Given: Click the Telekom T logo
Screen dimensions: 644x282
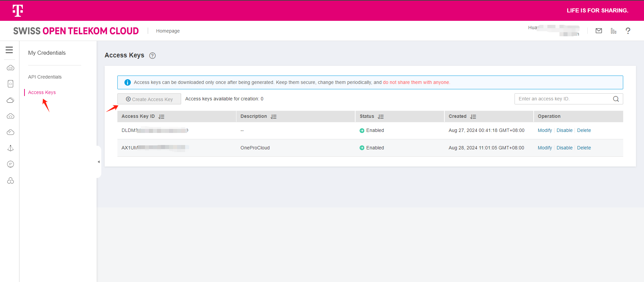Looking at the screenshot, I should coord(18,10).
